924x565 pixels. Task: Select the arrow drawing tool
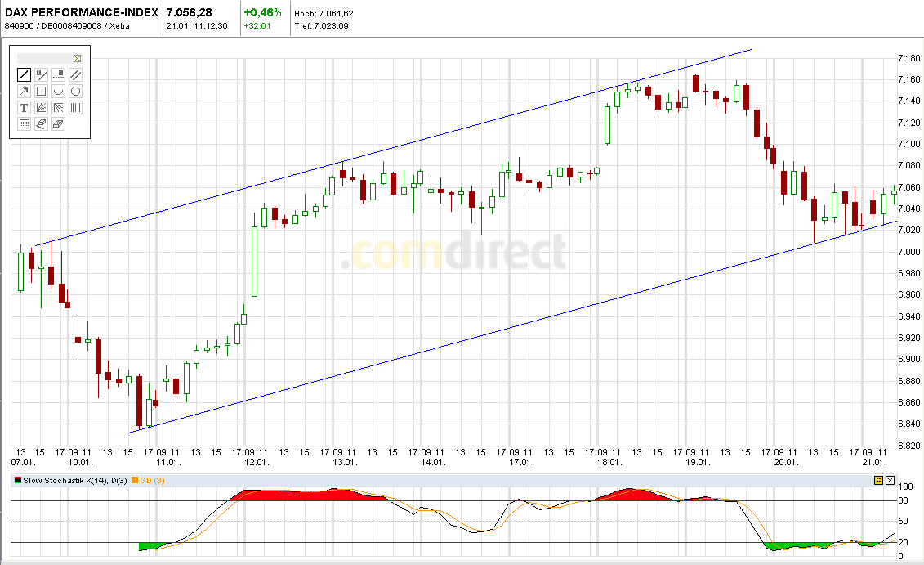click(24, 91)
